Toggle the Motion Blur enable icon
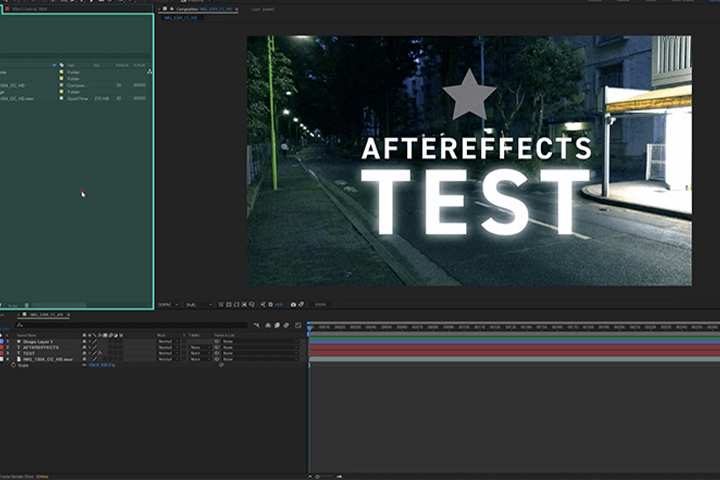 click(x=286, y=325)
